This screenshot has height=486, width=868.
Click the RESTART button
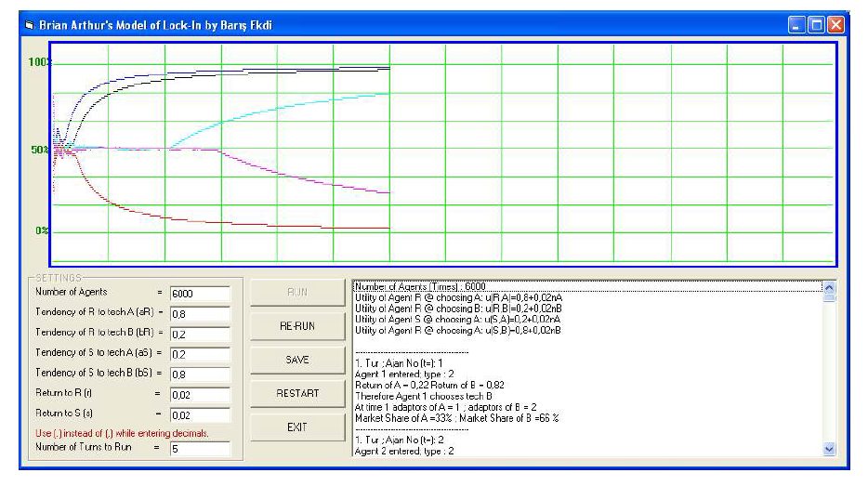tap(297, 394)
